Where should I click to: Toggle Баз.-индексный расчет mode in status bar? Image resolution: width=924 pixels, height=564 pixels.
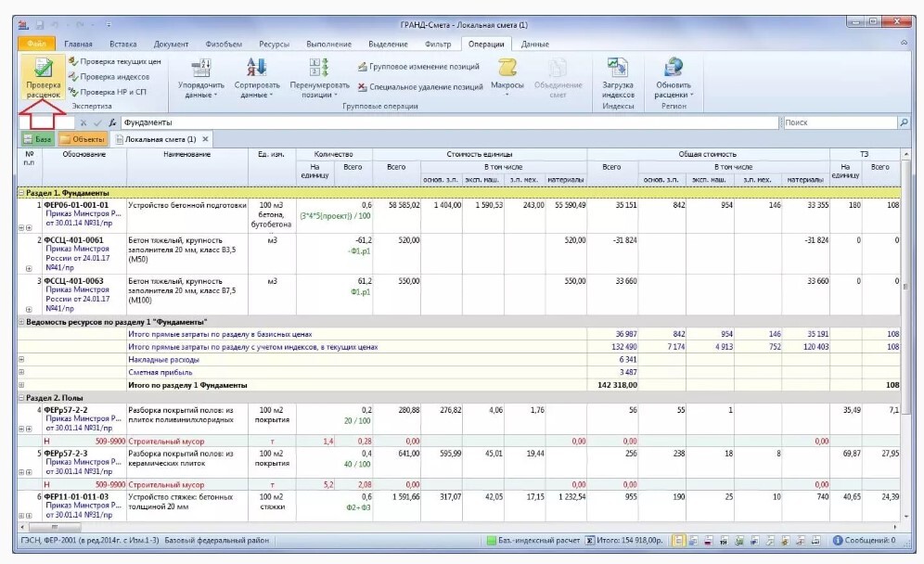pyautogui.click(x=532, y=540)
